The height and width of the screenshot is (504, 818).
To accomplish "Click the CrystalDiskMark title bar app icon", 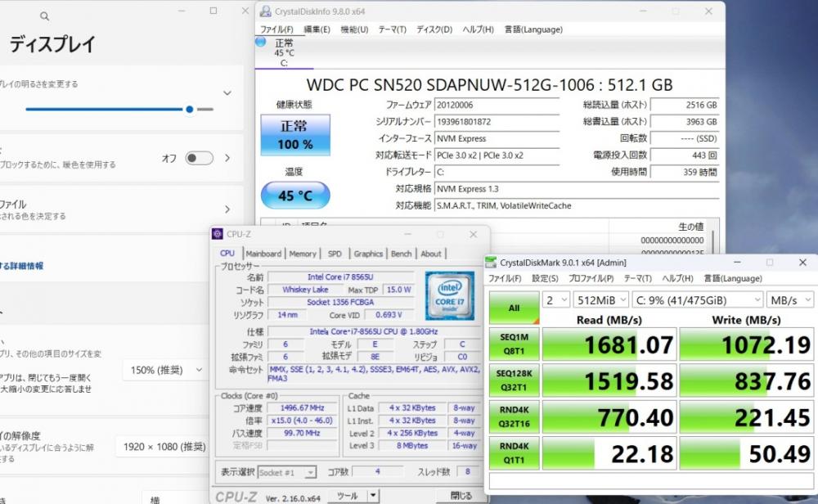I will (x=491, y=263).
